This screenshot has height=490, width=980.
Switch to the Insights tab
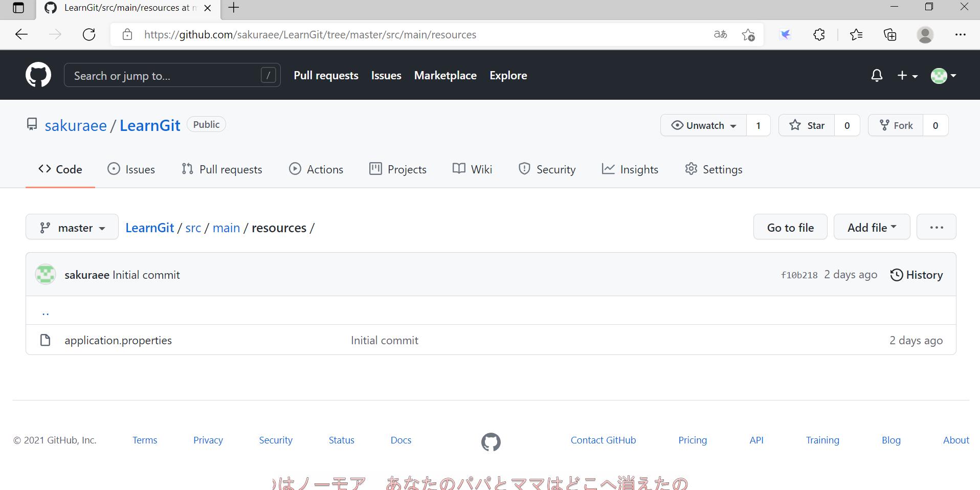pyautogui.click(x=630, y=169)
